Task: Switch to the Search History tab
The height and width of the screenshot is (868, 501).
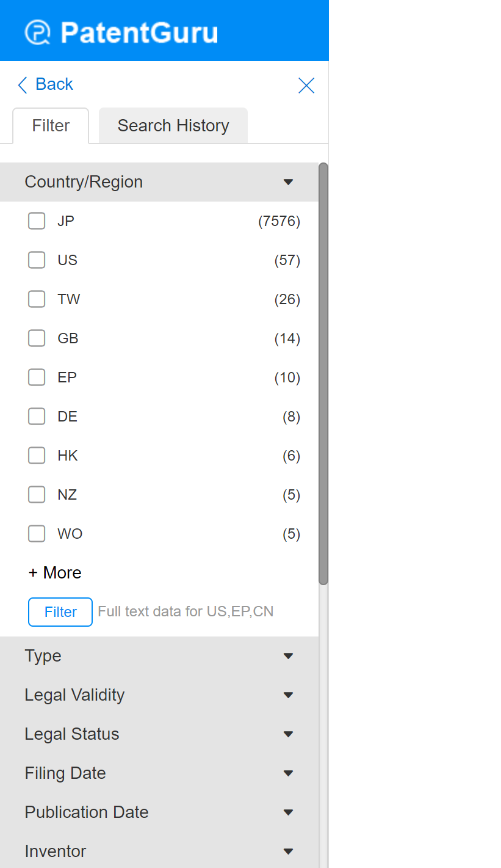Action: tap(173, 126)
